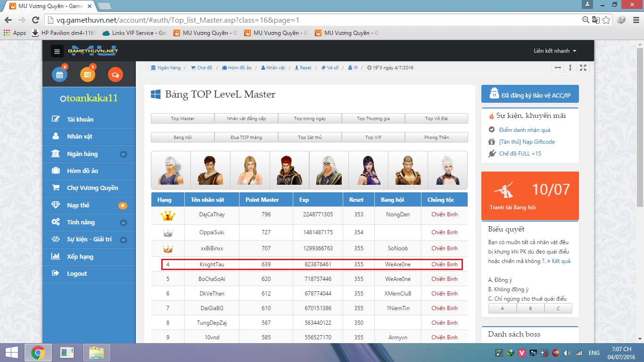Vote option C in the poll
Image resolution: width=644 pixels, height=362 pixels.
pos(558,308)
